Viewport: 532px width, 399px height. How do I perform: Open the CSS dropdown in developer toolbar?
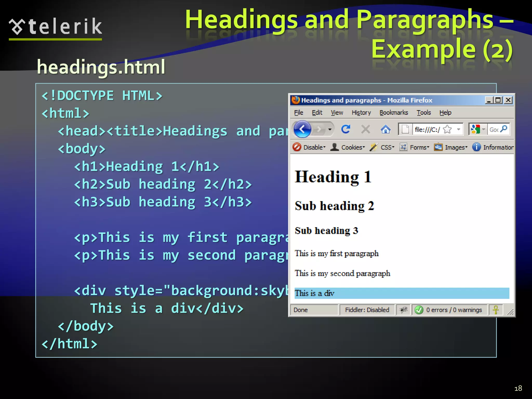[387, 147]
